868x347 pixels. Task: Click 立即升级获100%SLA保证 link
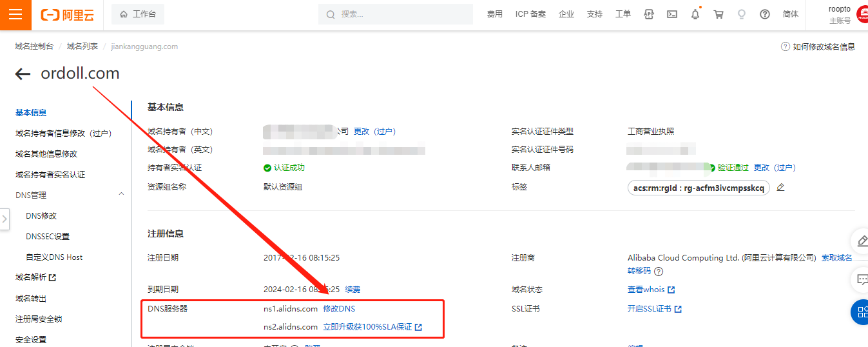[x=372, y=326]
